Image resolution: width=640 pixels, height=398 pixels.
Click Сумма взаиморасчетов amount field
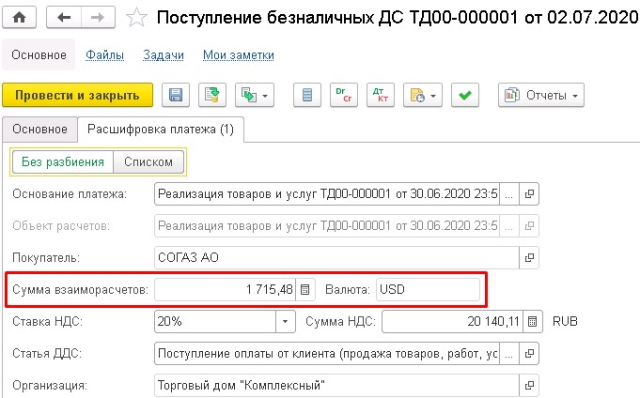pos(224,289)
